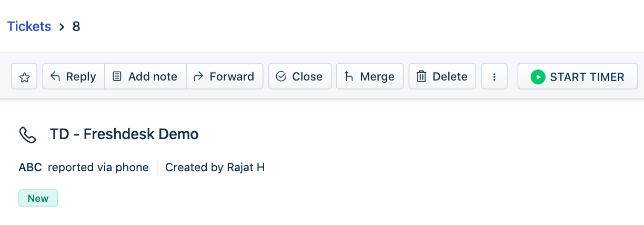Open the ABC requester contact
This screenshot has height=225, width=644.
pyautogui.click(x=30, y=168)
